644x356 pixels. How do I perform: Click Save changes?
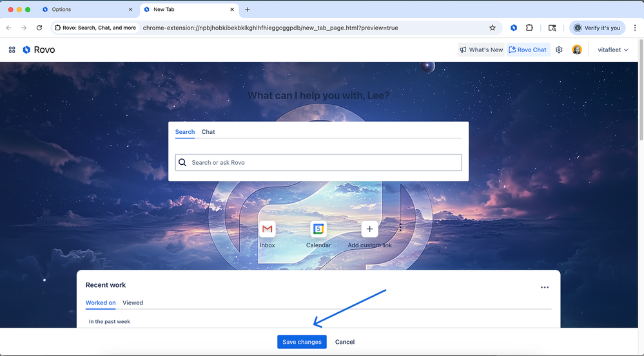[302, 342]
